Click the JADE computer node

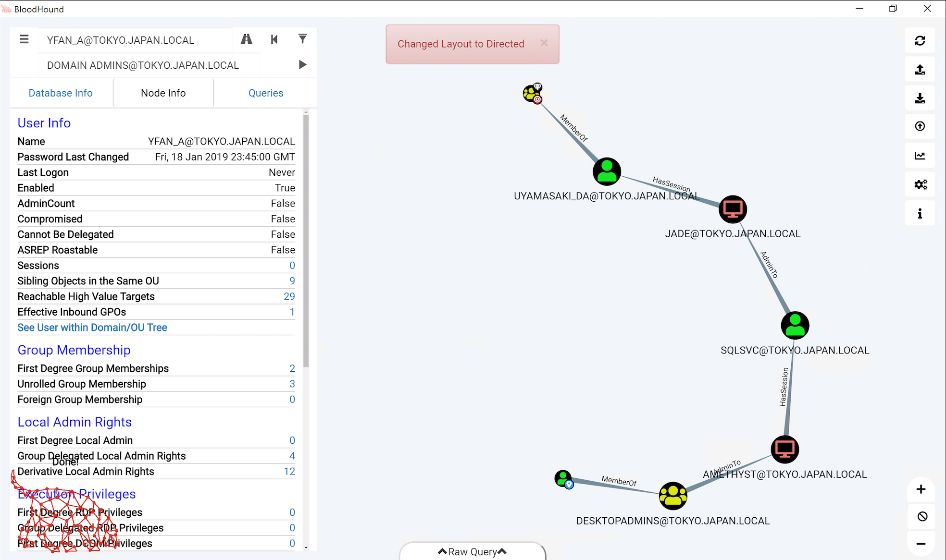tap(733, 209)
